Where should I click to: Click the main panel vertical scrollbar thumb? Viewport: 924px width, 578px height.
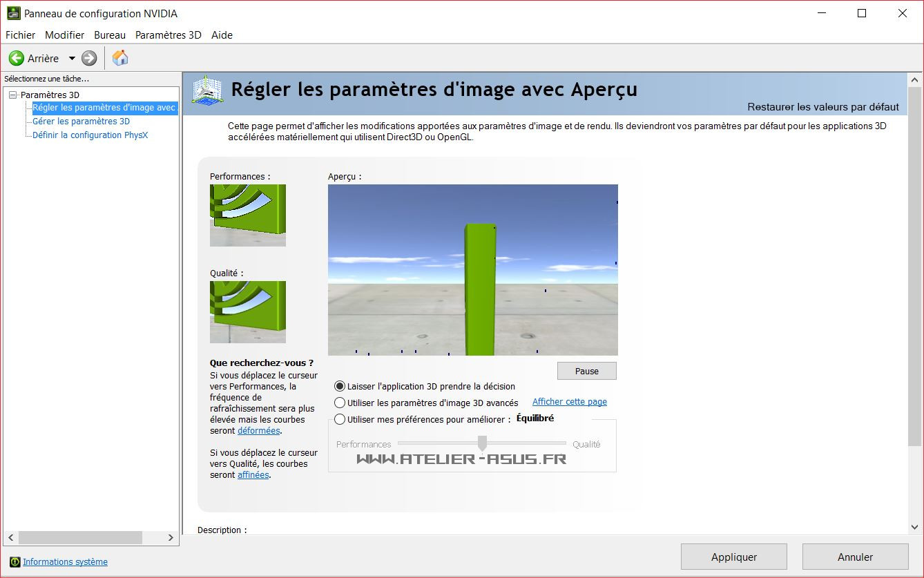(915, 266)
